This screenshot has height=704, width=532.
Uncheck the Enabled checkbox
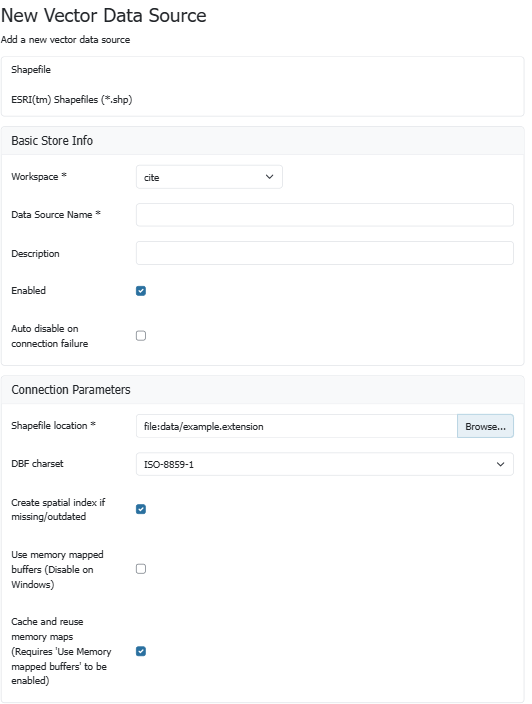pyautogui.click(x=141, y=291)
